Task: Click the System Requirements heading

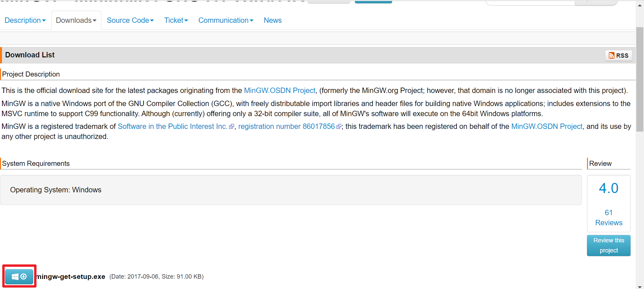Action: click(36, 163)
